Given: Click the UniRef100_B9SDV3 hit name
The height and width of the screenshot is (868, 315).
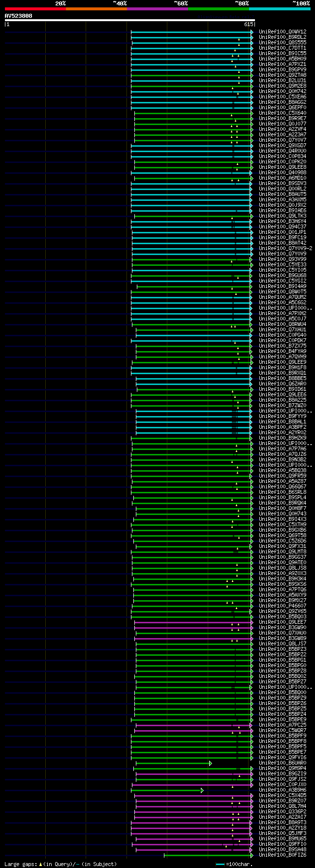Looking at the screenshot, I should point(283,184).
